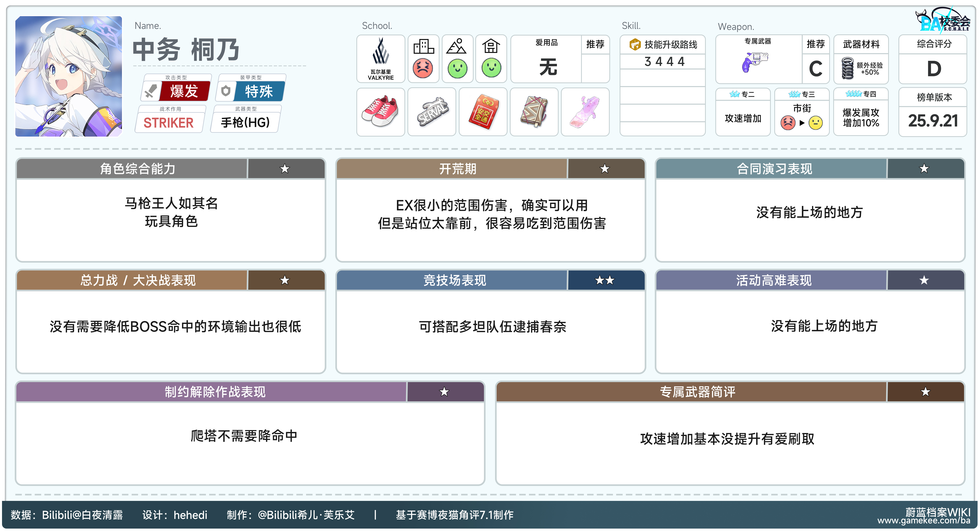This screenshot has height=531, width=980.
Task: Click the pink gummy candy gift icon
Action: (x=585, y=112)
